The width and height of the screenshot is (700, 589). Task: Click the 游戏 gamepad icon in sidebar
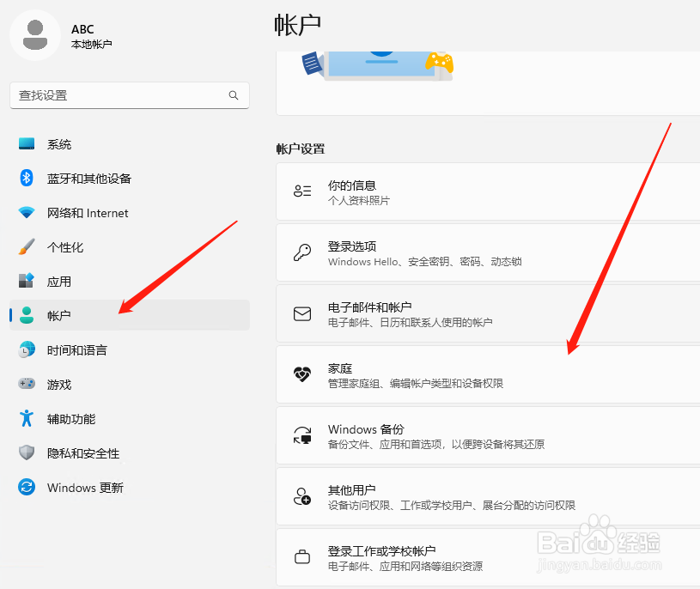[x=27, y=384]
